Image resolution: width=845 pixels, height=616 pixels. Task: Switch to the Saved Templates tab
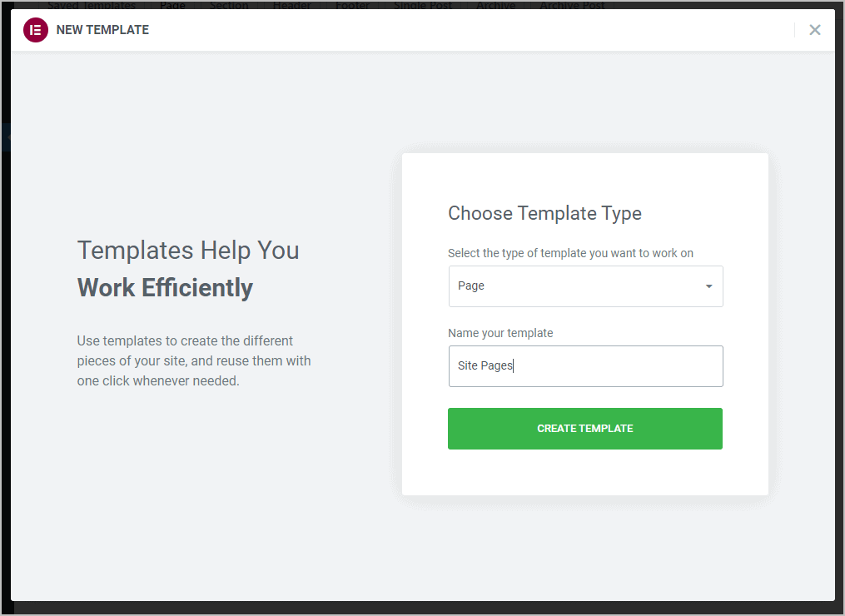click(x=91, y=5)
